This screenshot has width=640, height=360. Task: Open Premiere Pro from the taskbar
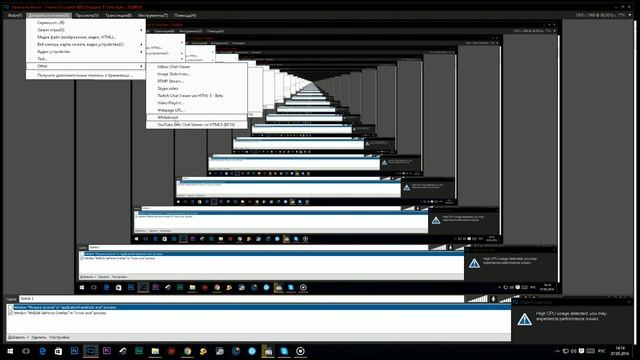point(107,351)
